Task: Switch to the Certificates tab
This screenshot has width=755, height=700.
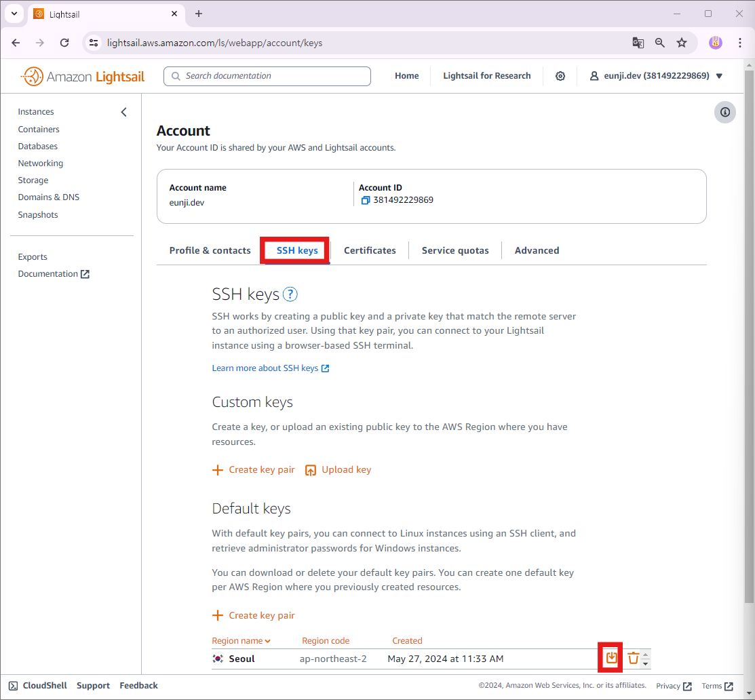Action: click(x=370, y=250)
